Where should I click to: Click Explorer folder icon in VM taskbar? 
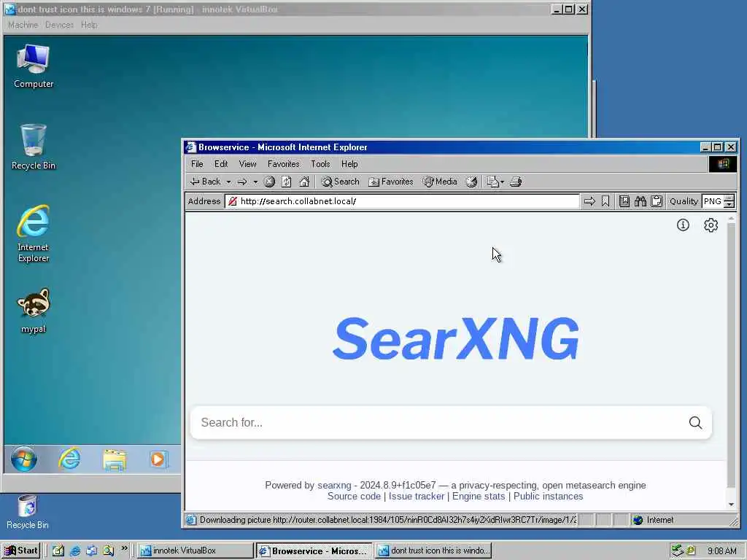click(115, 459)
